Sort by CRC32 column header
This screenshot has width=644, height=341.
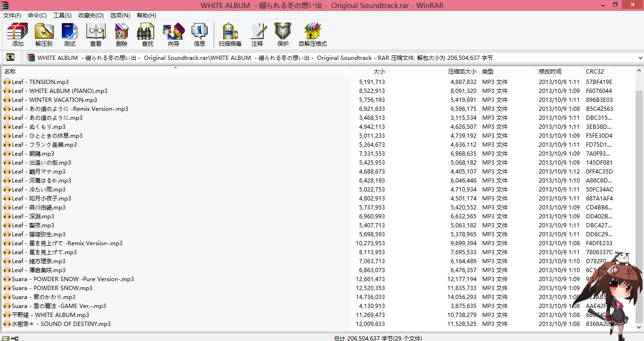coord(599,72)
